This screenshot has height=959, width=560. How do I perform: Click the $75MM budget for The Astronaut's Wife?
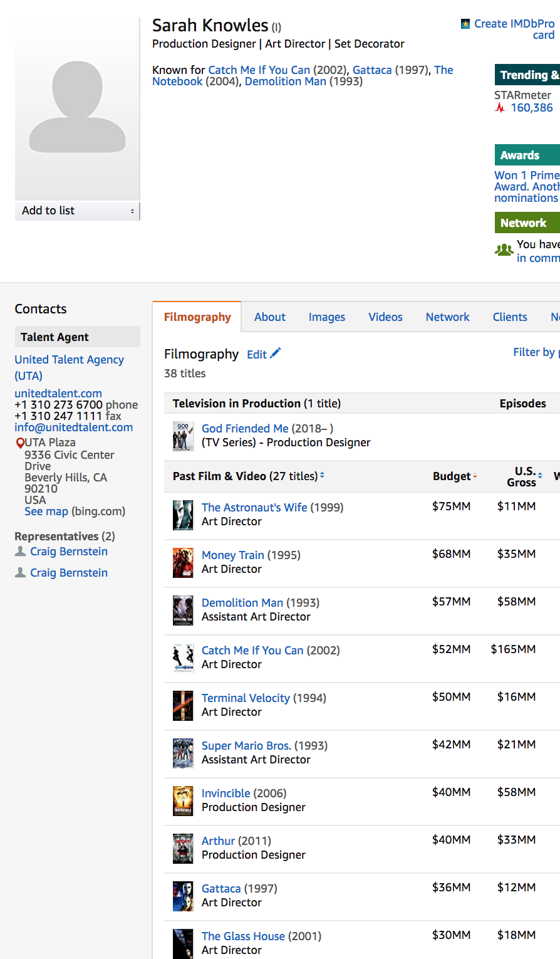tap(451, 506)
